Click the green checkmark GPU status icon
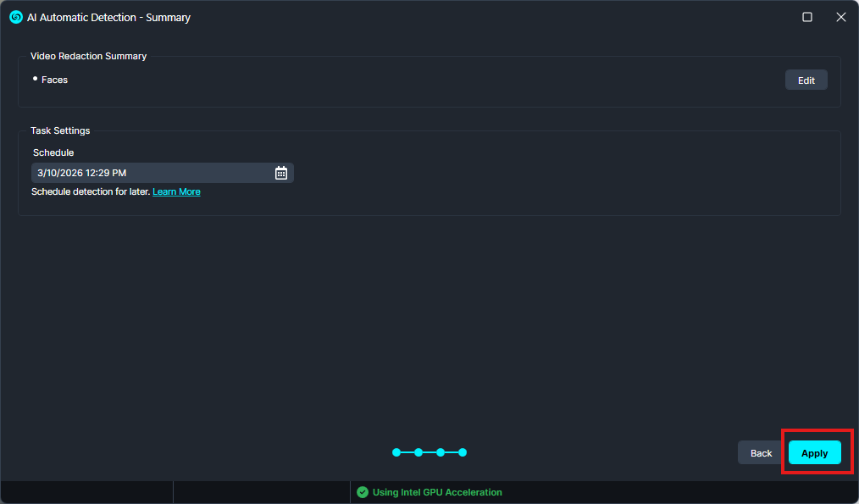The width and height of the screenshot is (859, 504). point(363,492)
